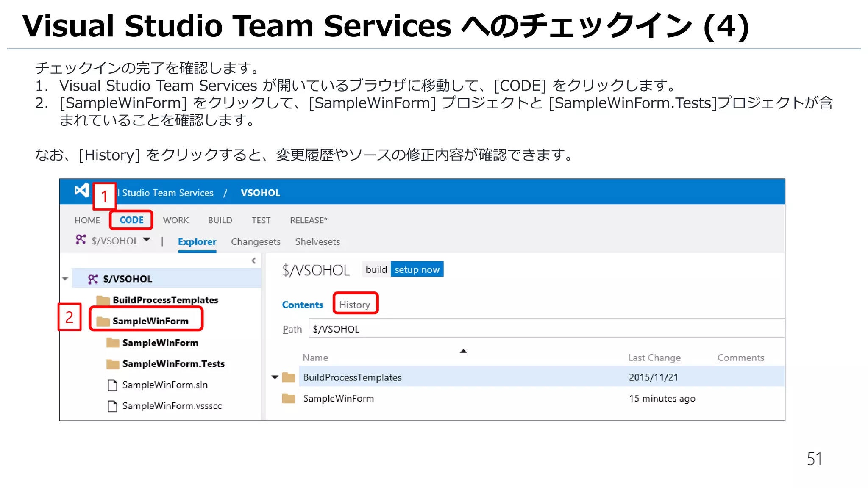
Task: Switch to the Changesets tab
Action: click(x=256, y=242)
